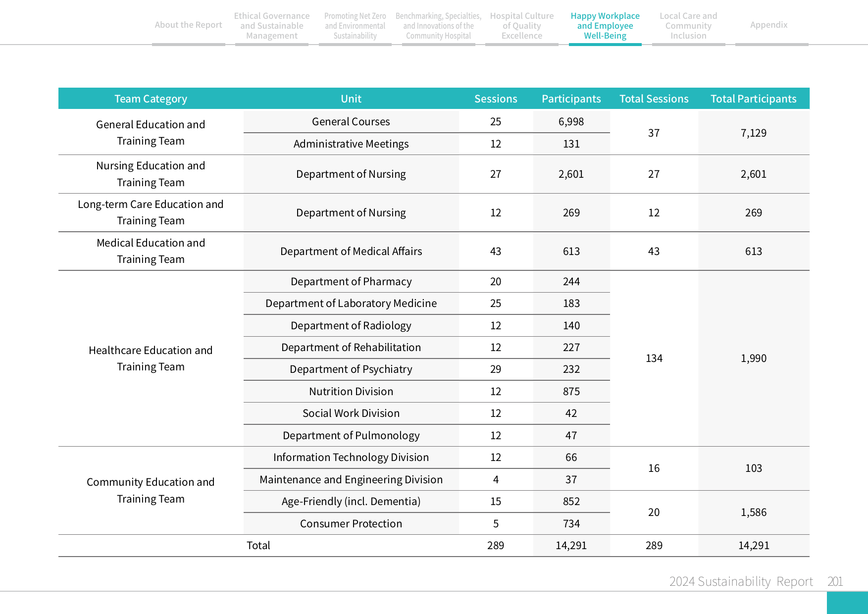This screenshot has width=868, height=614.
Task: Click Long-term Care Education and Training Team
Action: [151, 212]
